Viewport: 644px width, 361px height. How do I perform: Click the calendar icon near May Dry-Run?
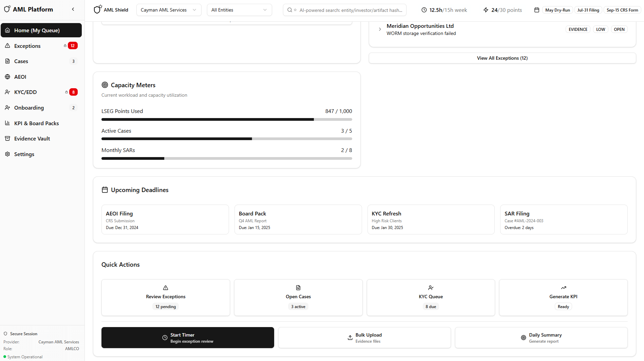tap(536, 10)
